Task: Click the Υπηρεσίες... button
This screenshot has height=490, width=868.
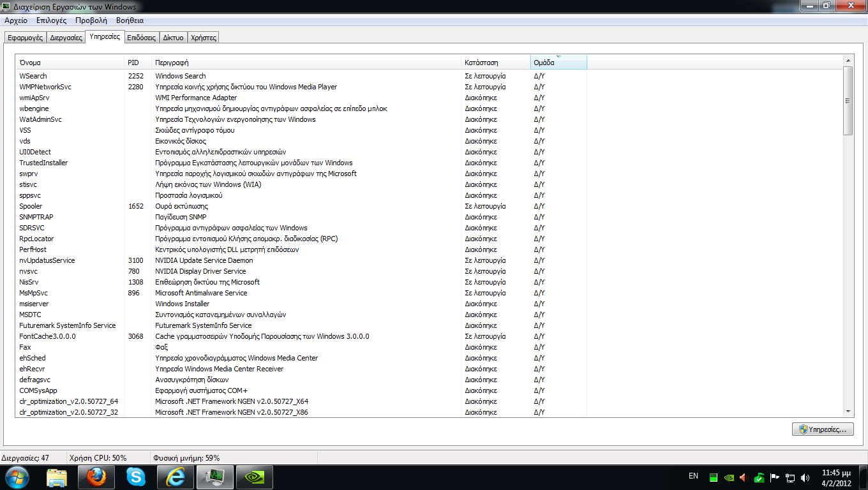Action: [x=823, y=429]
